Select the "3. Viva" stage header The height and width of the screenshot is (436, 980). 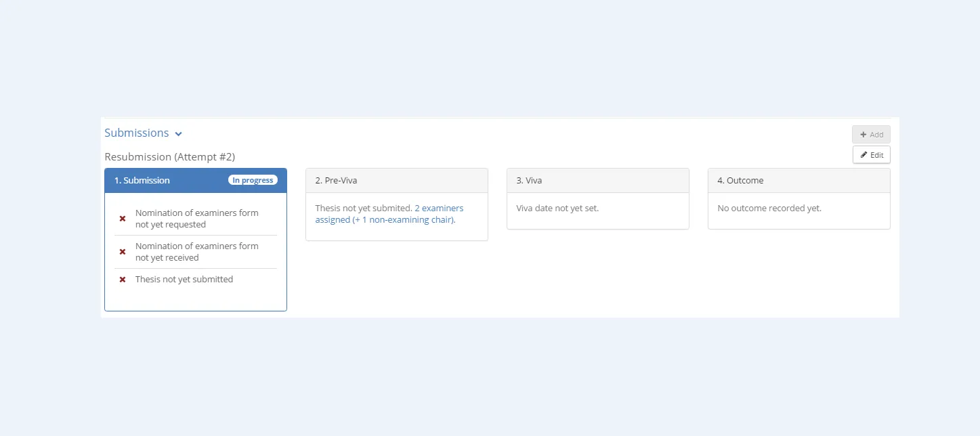(530, 180)
